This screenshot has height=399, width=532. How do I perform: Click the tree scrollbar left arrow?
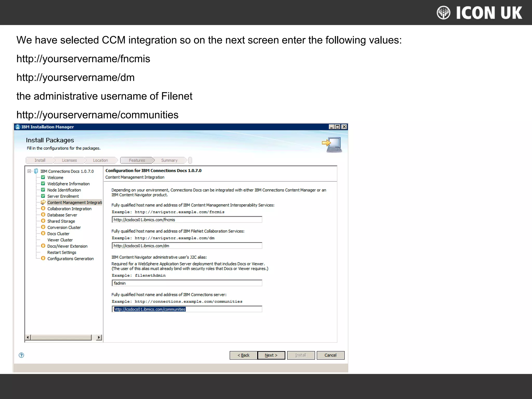(x=28, y=337)
